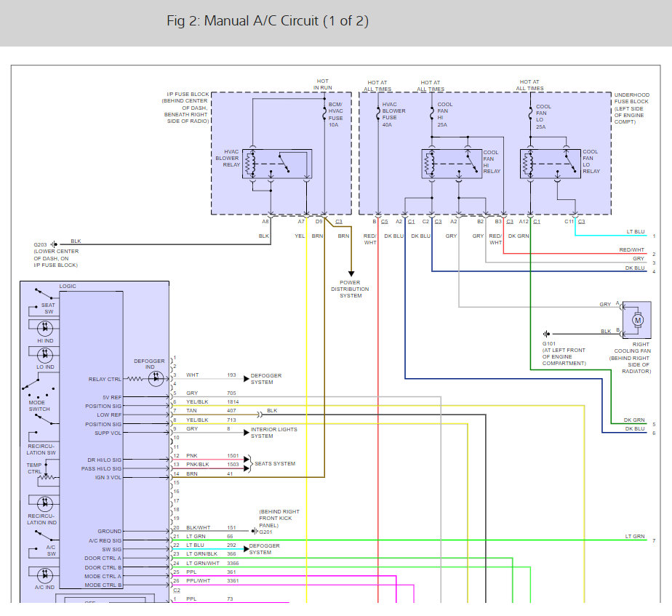The height and width of the screenshot is (616, 672).
Task: Click the arrow on the WHT 193 wire
Action: [x=247, y=378]
